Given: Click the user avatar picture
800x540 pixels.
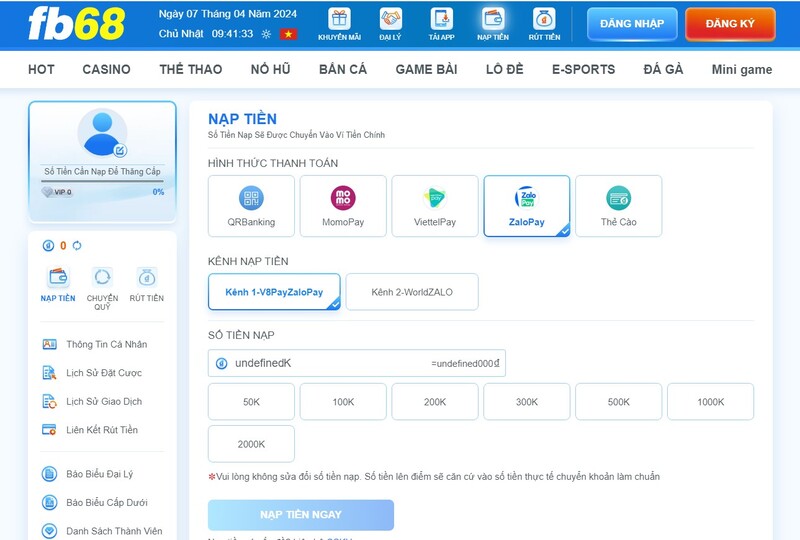Looking at the screenshot, I should tap(103, 133).
